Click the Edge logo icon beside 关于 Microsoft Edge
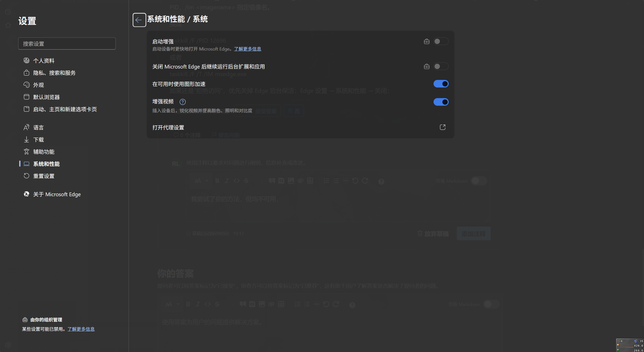This screenshot has height=352, width=644. [x=27, y=194]
